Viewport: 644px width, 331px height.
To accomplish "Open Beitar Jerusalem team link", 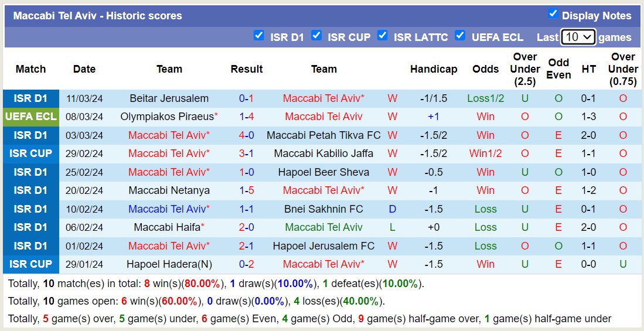I will pyautogui.click(x=169, y=98).
